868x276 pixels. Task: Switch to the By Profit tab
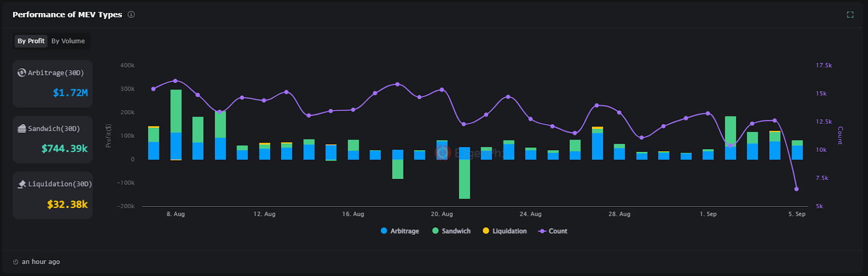[x=31, y=41]
